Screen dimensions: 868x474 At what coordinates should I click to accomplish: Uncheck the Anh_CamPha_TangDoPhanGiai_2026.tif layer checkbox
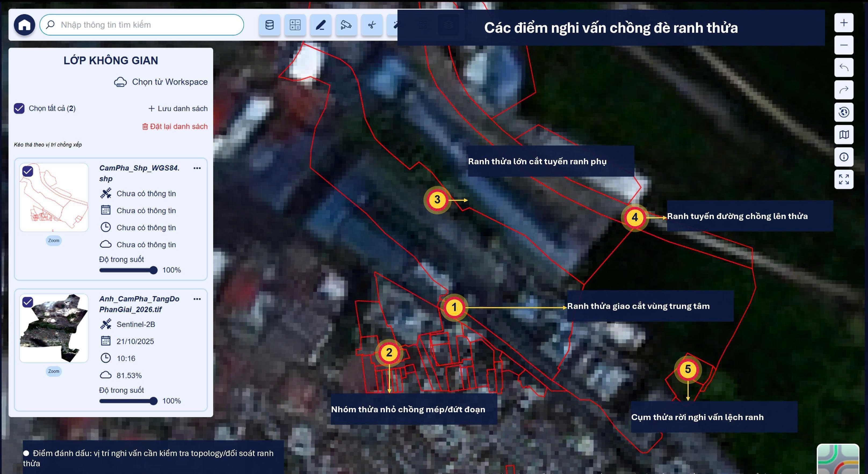28,302
